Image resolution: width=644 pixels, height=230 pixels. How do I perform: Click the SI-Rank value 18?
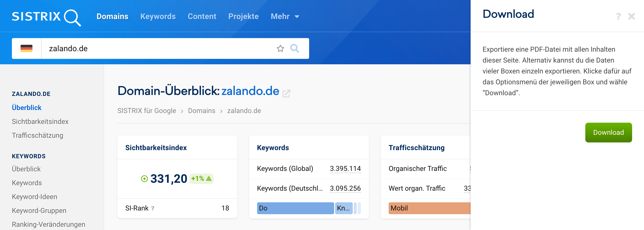(x=225, y=208)
